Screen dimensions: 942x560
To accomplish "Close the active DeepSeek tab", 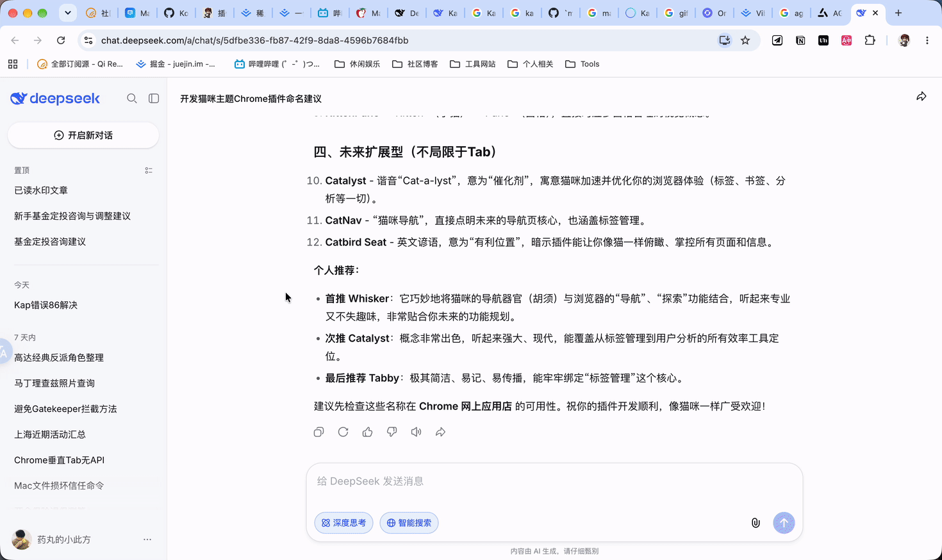I will [x=875, y=13].
